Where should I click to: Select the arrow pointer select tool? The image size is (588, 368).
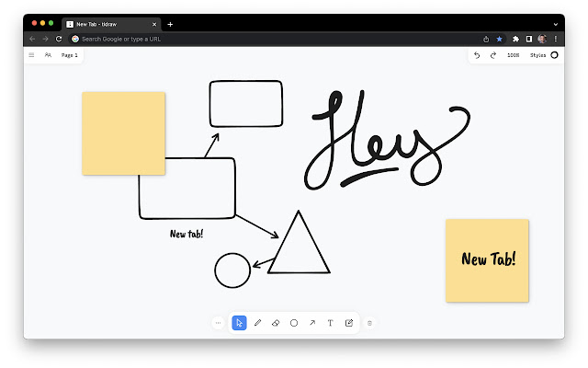(x=239, y=323)
